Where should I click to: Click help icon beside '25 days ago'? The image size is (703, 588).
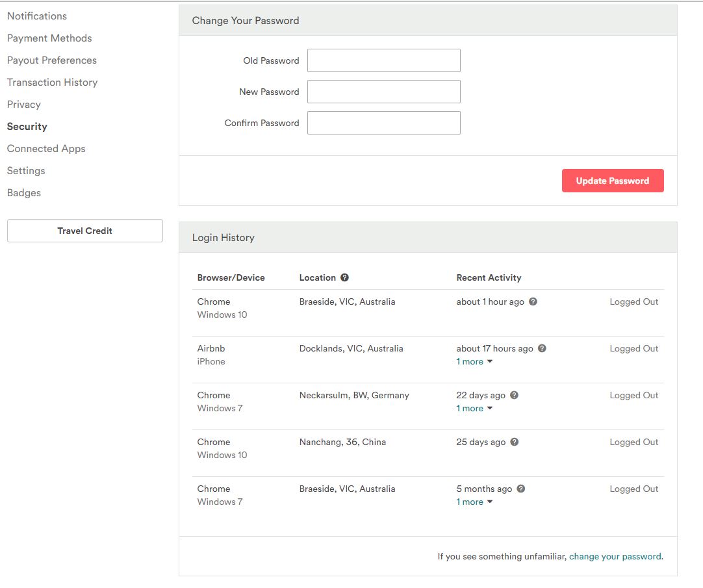514,442
